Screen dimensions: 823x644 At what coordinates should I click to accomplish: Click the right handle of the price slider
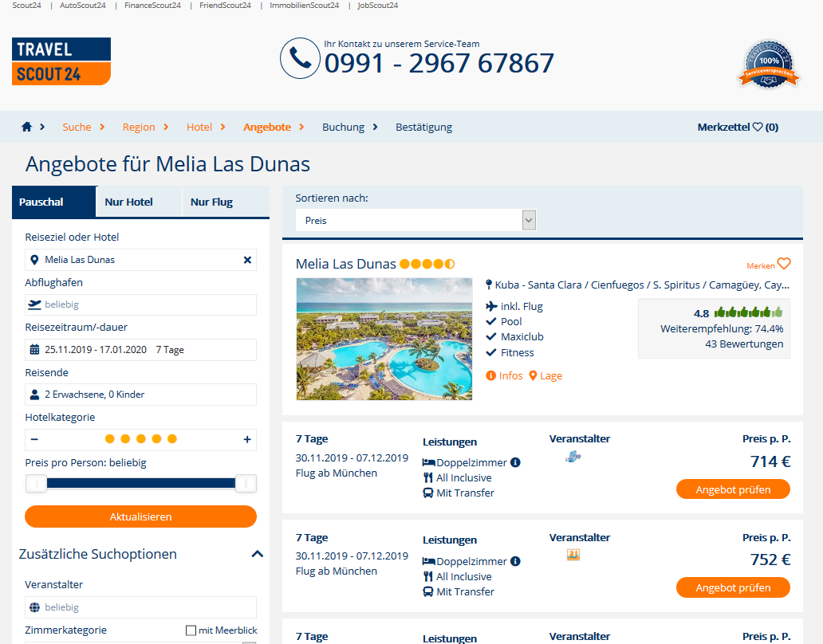pyautogui.click(x=246, y=484)
